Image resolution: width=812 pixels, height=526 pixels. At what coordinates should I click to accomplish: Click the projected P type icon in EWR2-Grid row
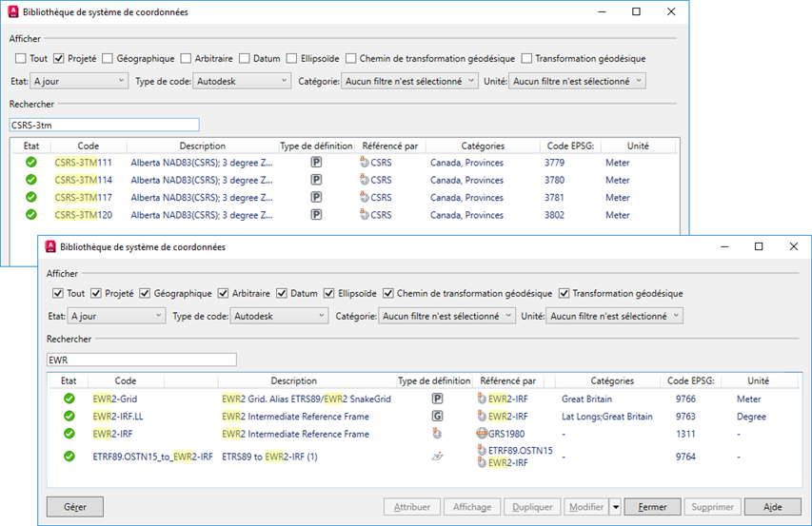pyautogui.click(x=438, y=399)
